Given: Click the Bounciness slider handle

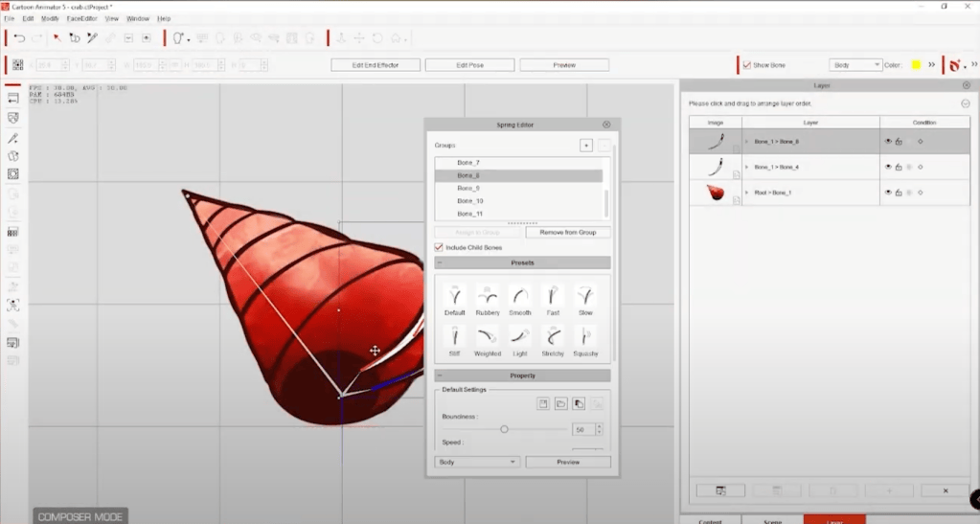Looking at the screenshot, I should pyautogui.click(x=504, y=429).
